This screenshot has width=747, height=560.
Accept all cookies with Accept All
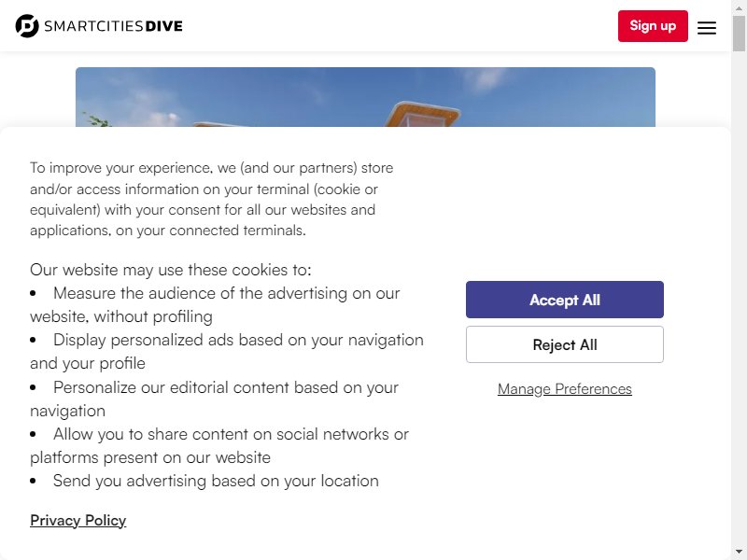[565, 300]
